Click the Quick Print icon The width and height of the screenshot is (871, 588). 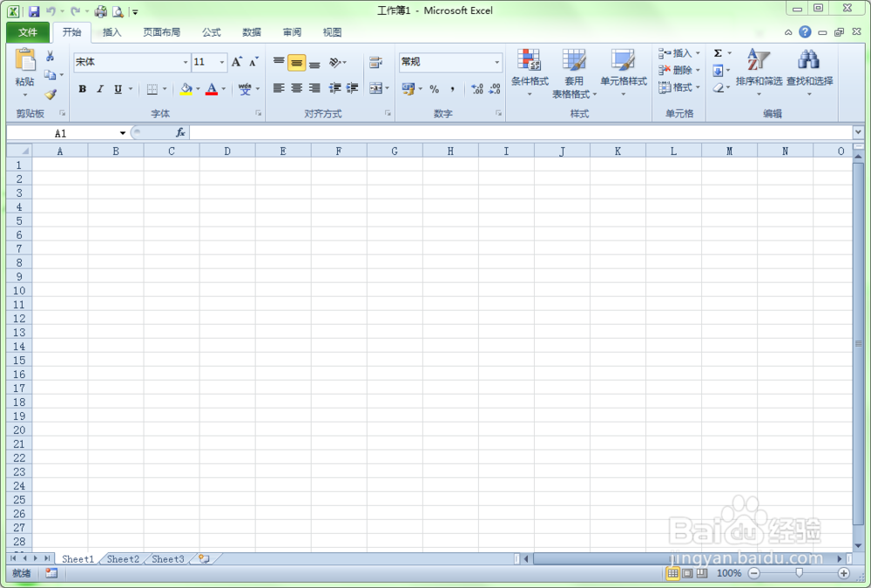(100, 11)
